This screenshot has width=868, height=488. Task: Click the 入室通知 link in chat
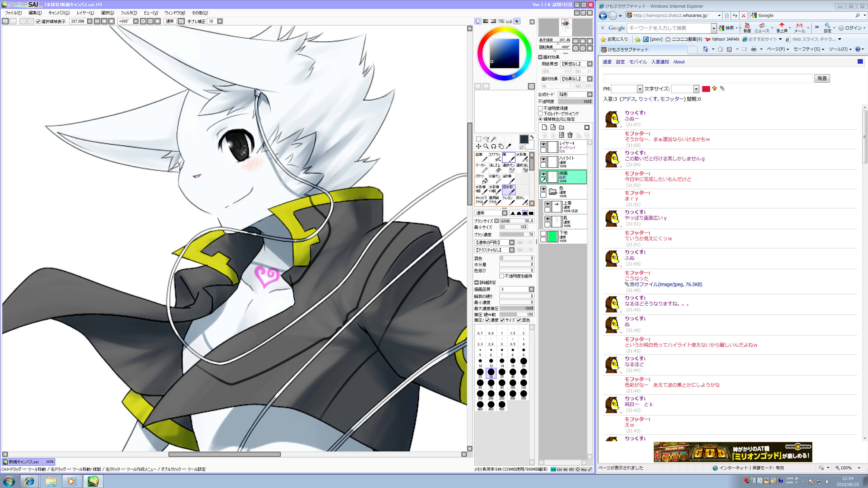[x=660, y=62]
